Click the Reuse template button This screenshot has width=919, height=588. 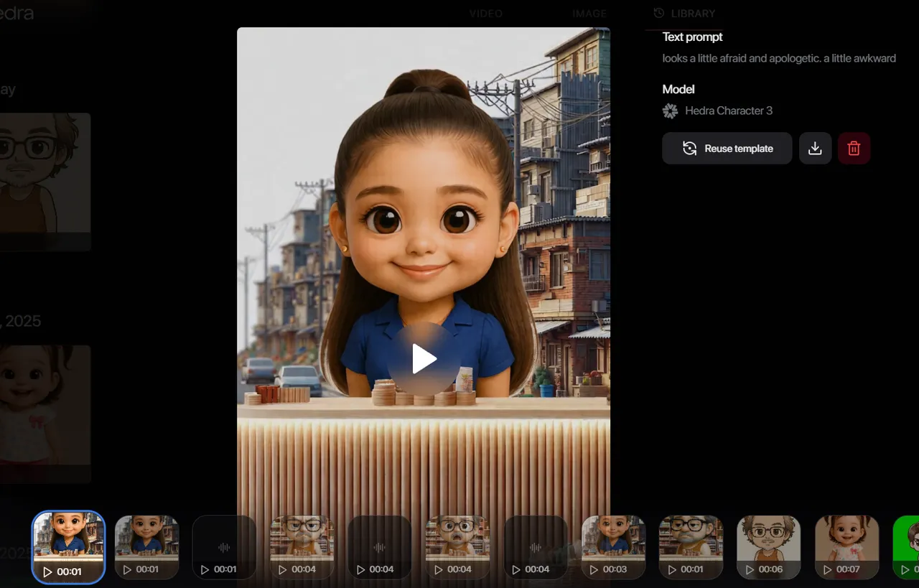(x=727, y=149)
